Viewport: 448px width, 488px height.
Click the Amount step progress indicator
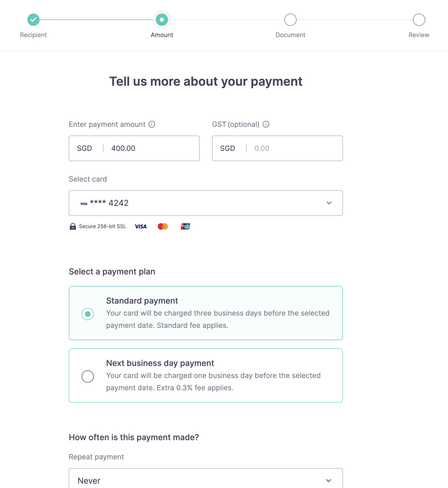click(162, 20)
